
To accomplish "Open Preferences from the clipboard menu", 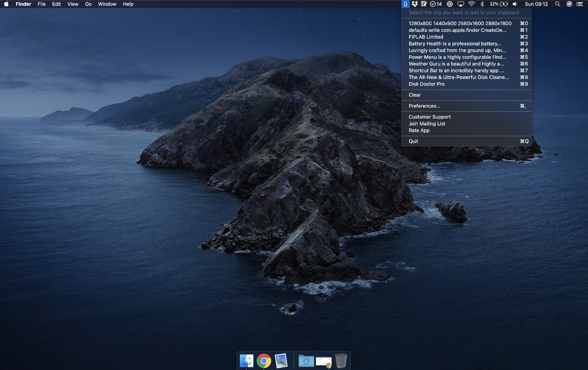I will [x=424, y=106].
